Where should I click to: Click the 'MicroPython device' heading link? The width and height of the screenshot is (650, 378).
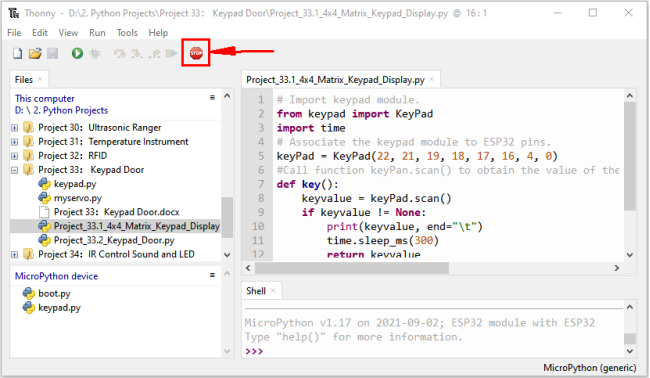pyautogui.click(x=56, y=276)
